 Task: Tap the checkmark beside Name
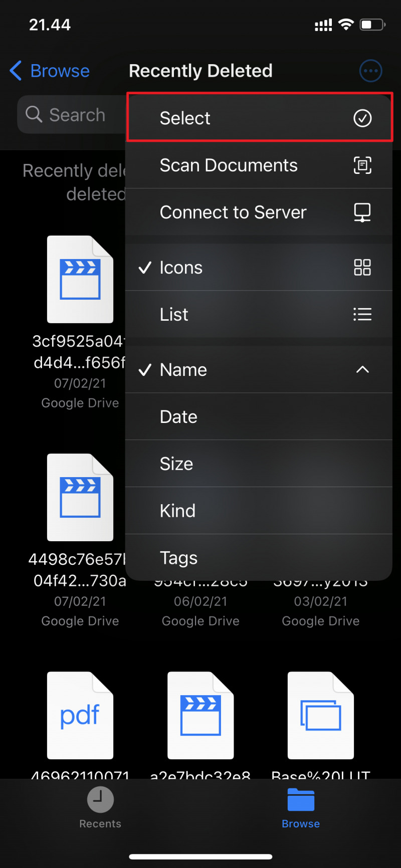point(145,370)
